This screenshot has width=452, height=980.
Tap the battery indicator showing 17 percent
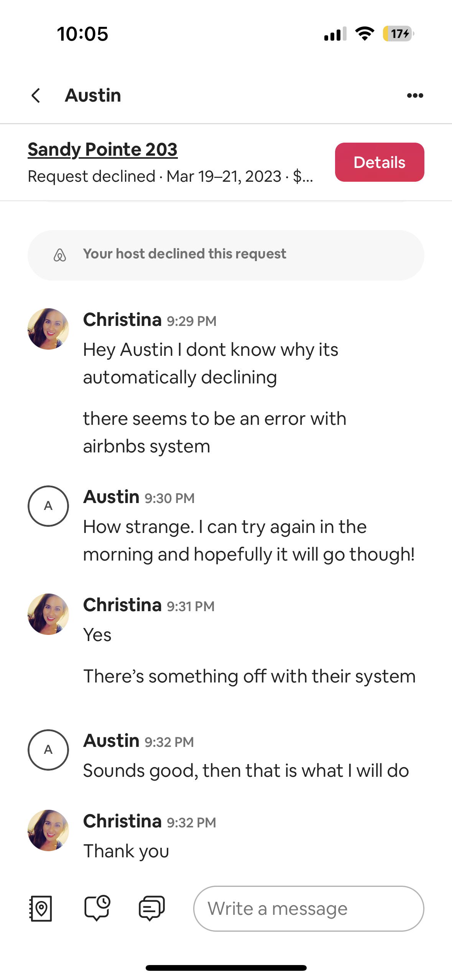coord(397,34)
